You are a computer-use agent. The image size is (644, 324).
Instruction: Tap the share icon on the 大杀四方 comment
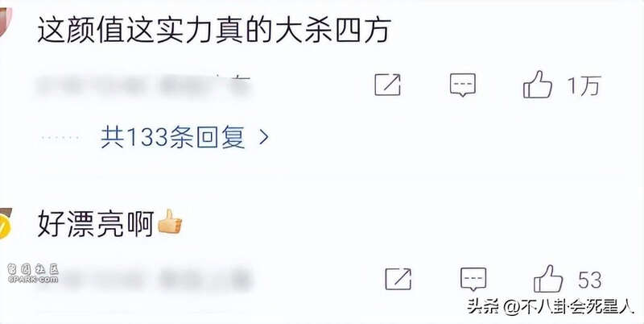(387, 85)
